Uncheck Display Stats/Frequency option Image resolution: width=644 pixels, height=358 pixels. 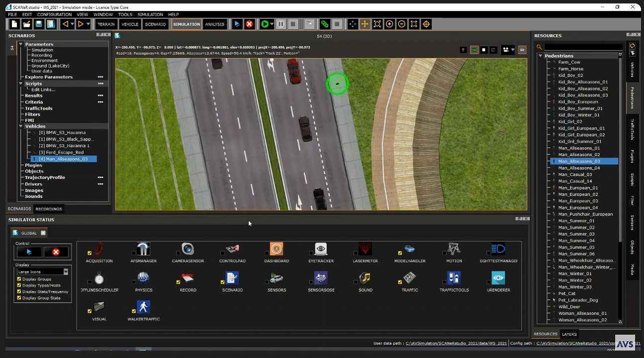(19, 291)
